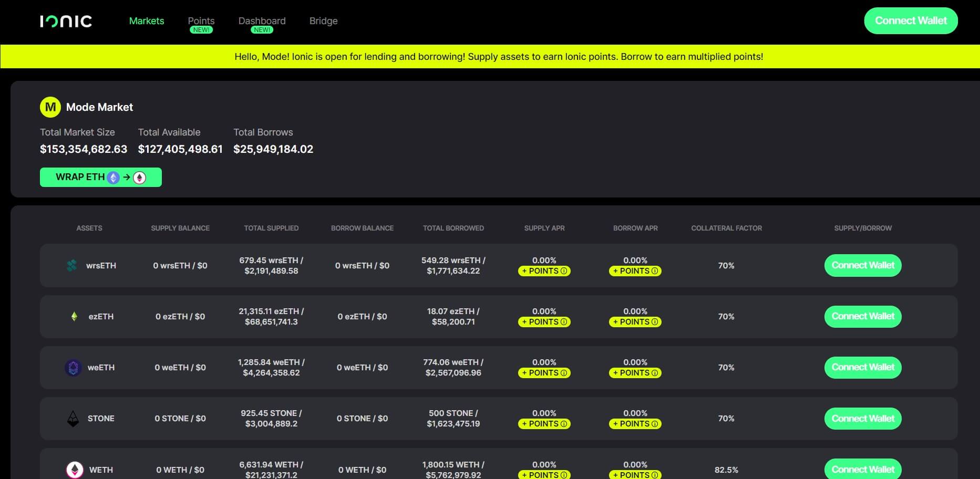The height and width of the screenshot is (479, 980).
Task: Click total borrowed 549.28 wrsETH cell
Action: (x=453, y=266)
